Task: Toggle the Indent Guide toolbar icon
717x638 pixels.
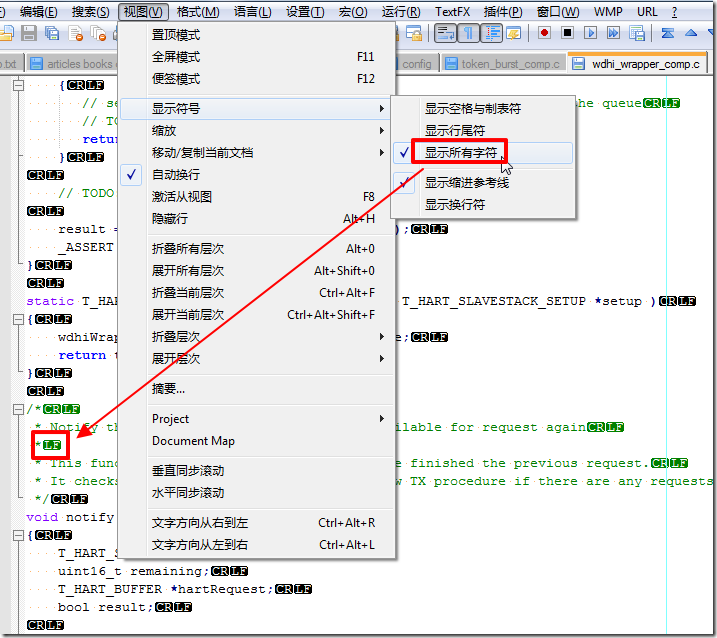Action: point(492,33)
